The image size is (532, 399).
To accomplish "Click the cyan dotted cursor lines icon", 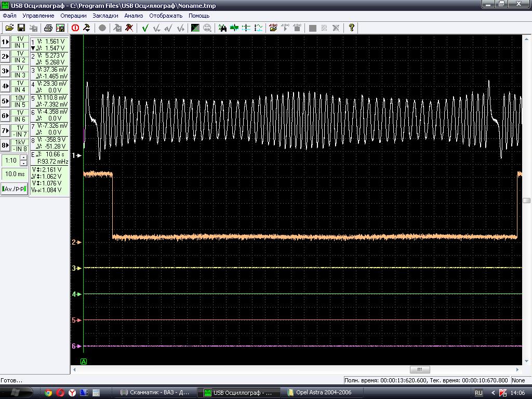I will (x=246, y=28).
